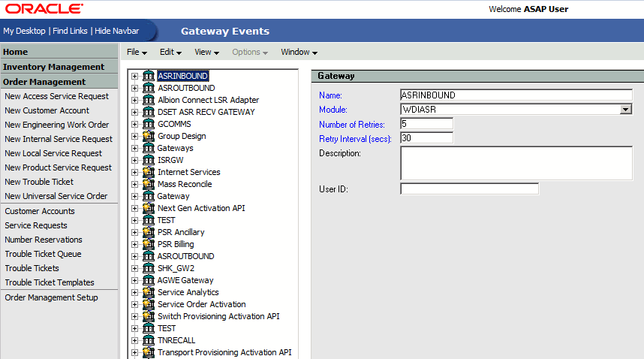This screenshot has height=359, width=644.
Task: Open New Trouble Ticket
Action: [39, 182]
